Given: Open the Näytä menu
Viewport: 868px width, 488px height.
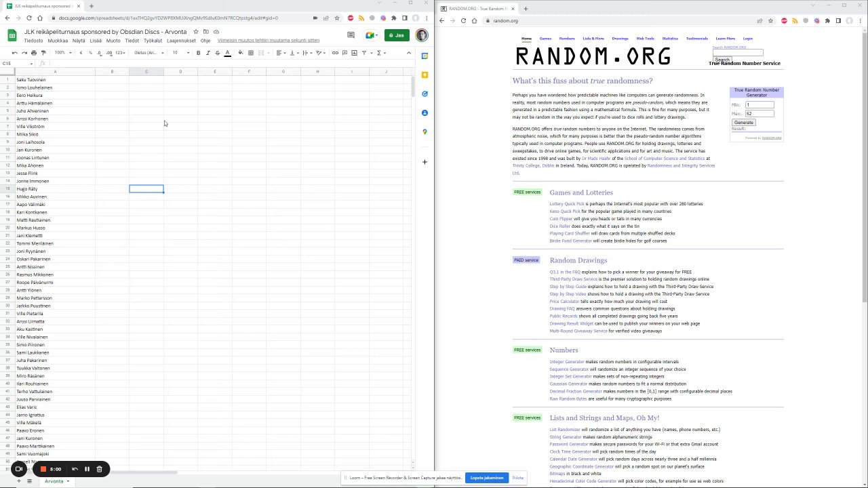Looking at the screenshot, I should click(x=79, y=41).
